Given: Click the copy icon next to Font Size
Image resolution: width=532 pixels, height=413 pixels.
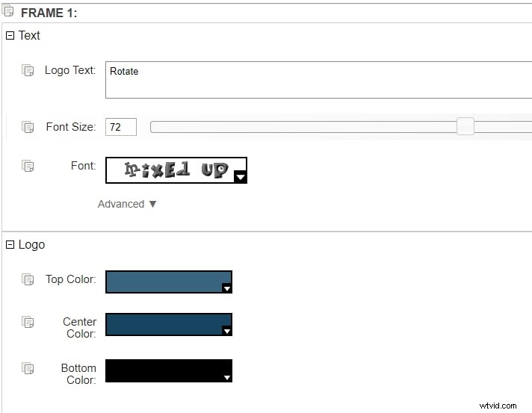Looking at the screenshot, I should 28,127.
